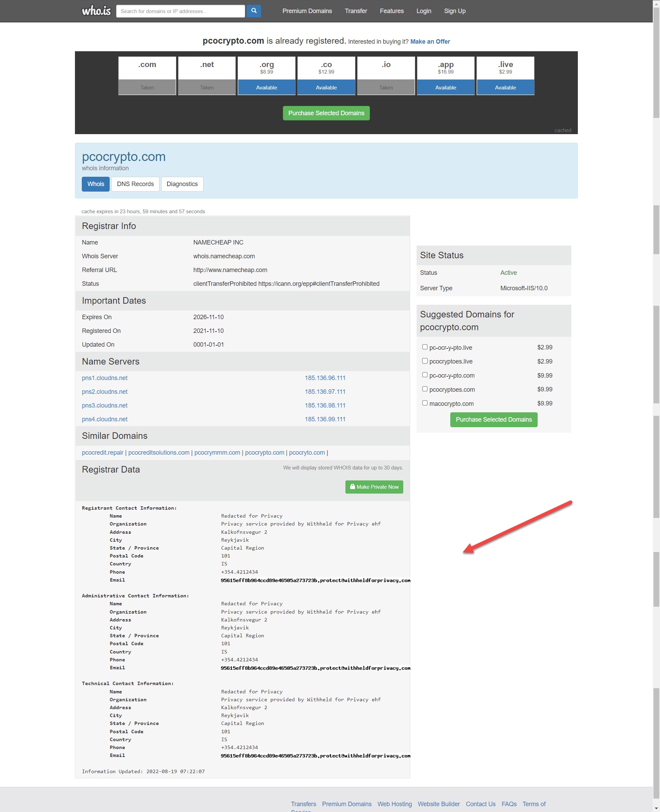Click the blue search magnifier button
The width and height of the screenshot is (660, 812).
pos(254,11)
